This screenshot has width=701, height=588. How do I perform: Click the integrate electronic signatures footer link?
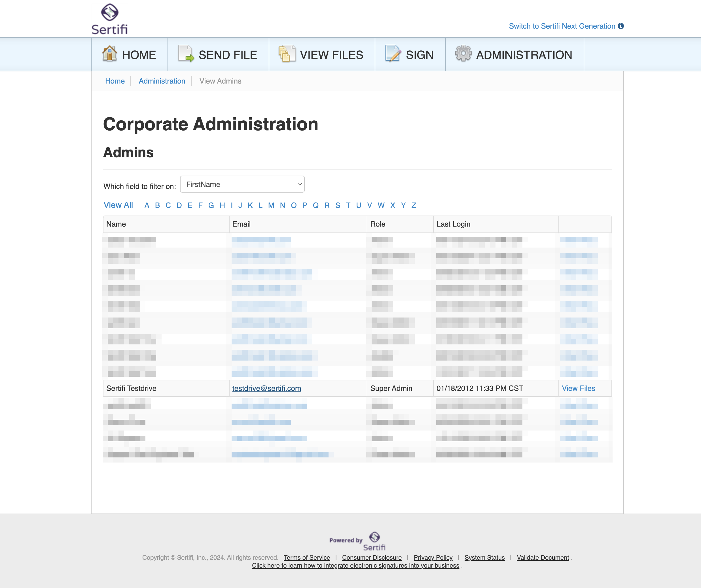point(355,565)
